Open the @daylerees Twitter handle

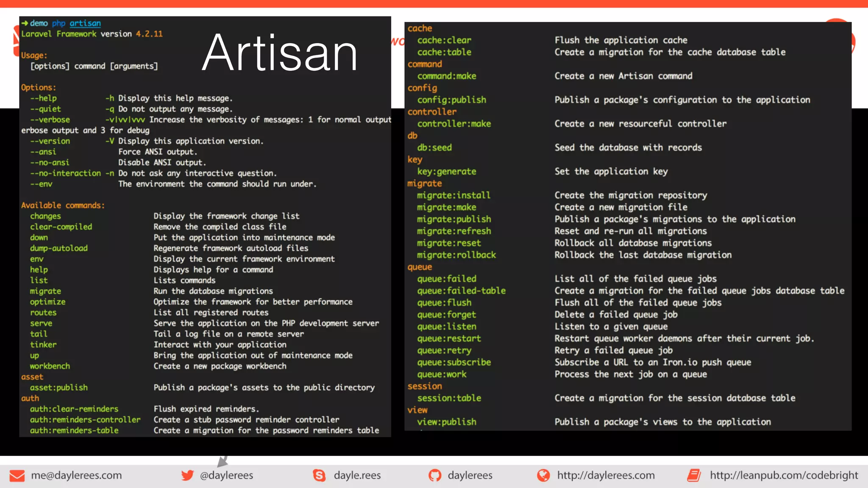226,475
